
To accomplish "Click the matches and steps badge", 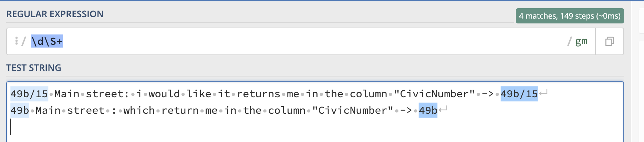I will (x=570, y=16).
